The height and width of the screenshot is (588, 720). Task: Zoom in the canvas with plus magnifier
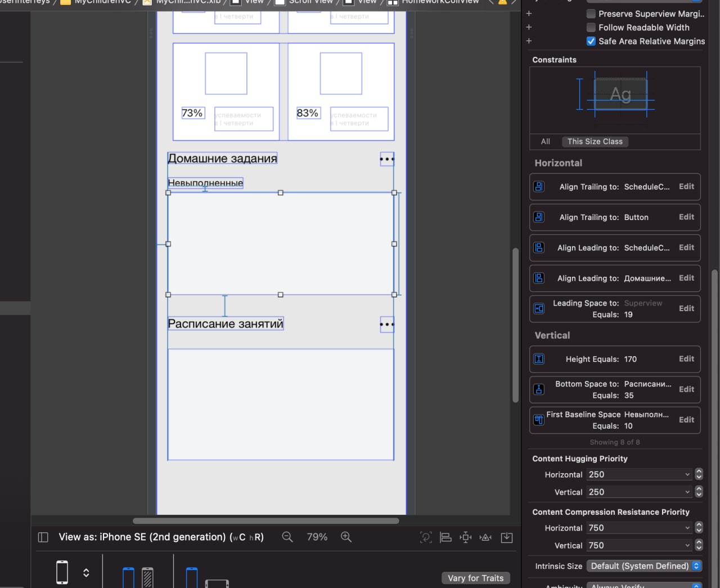coord(346,537)
